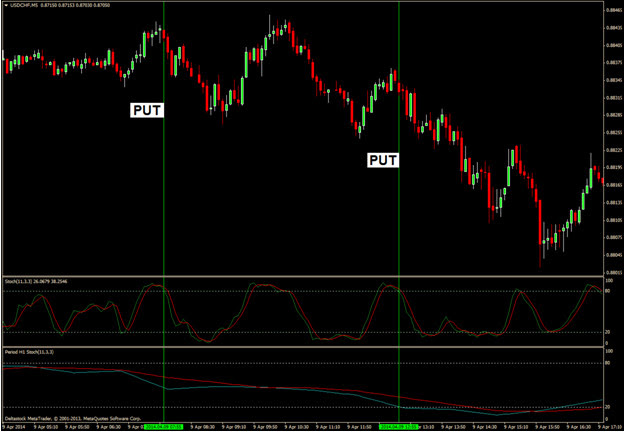Click the 0.88375 price axis label
Screen dimensions: 625x432
click(614, 63)
